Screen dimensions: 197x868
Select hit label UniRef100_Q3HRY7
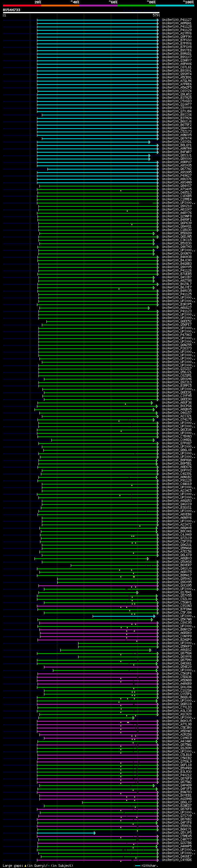click(177, 60)
